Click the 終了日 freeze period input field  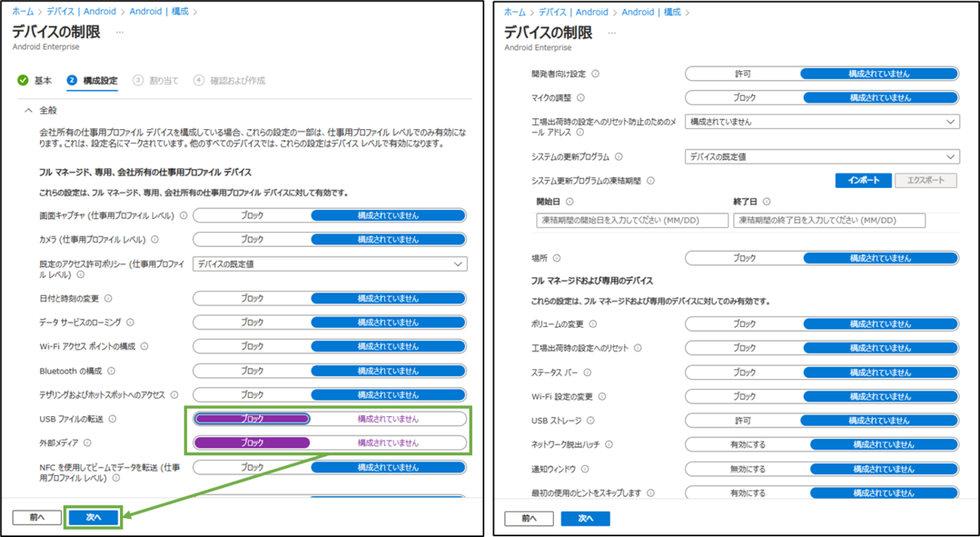coord(830,221)
